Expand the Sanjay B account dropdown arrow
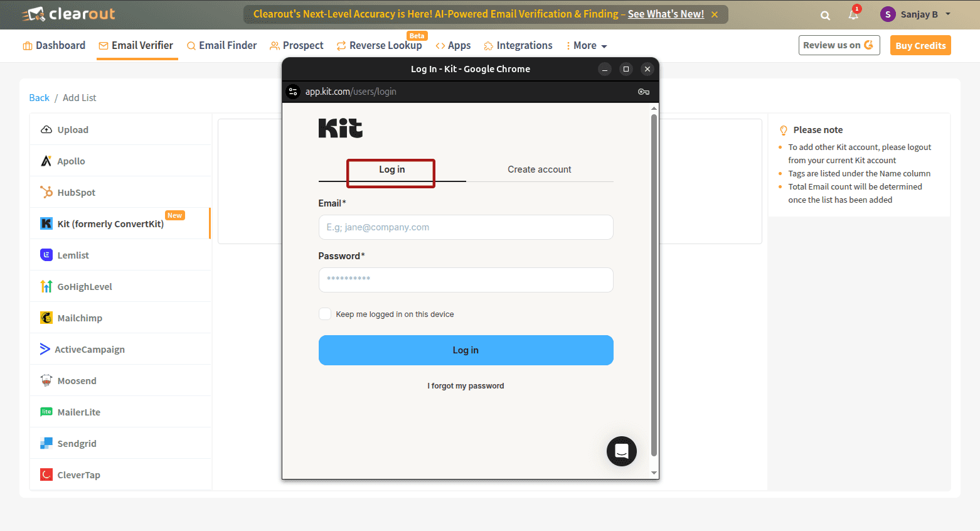This screenshot has width=980, height=531. pyautogui.click(x=948, y=14)
